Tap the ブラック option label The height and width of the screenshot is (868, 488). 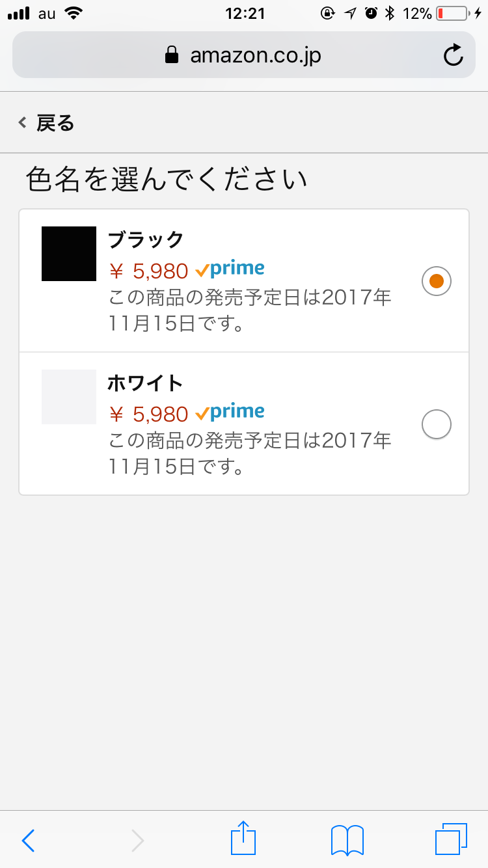tap(146, 239)
